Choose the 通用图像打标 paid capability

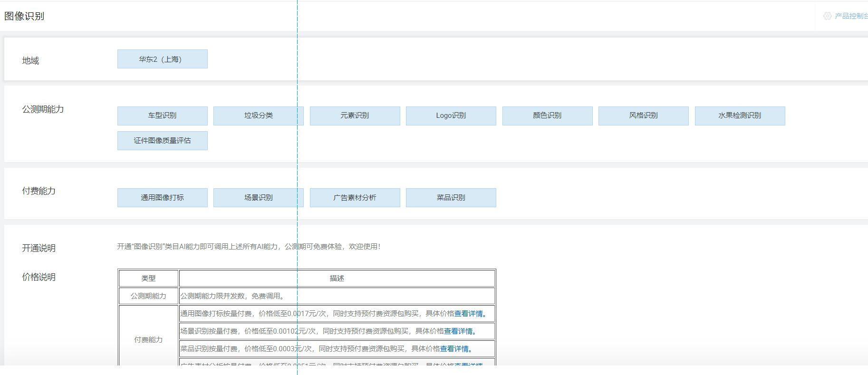(163, 198)
